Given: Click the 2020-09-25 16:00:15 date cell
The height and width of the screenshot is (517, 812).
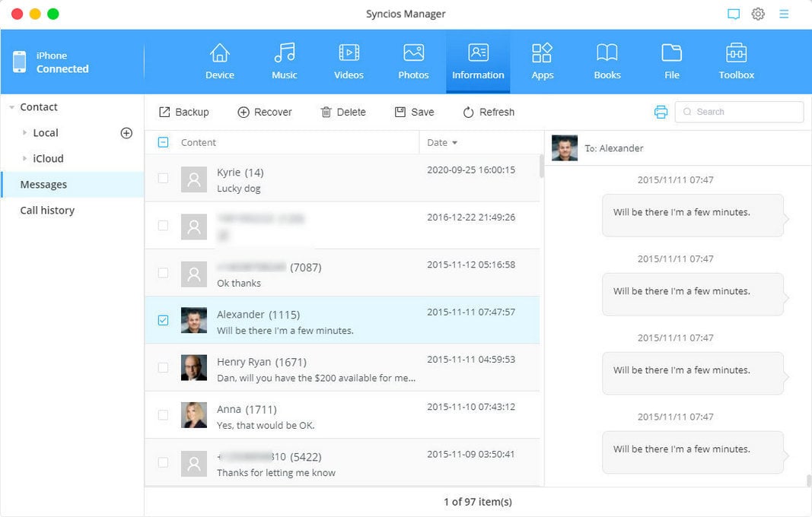Looking at the screenshot, I should tap(471, 170).
